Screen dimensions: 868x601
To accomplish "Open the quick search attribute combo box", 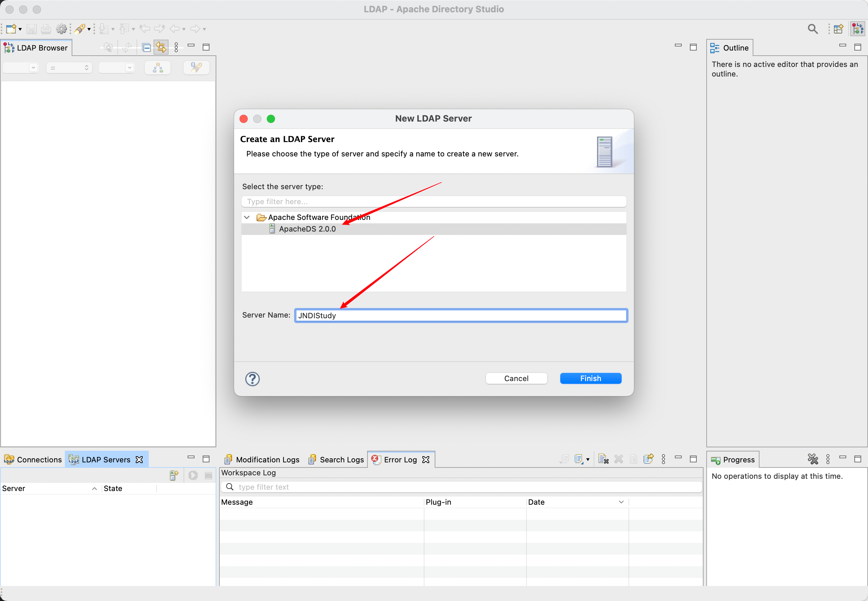I will tap(21, 68).
